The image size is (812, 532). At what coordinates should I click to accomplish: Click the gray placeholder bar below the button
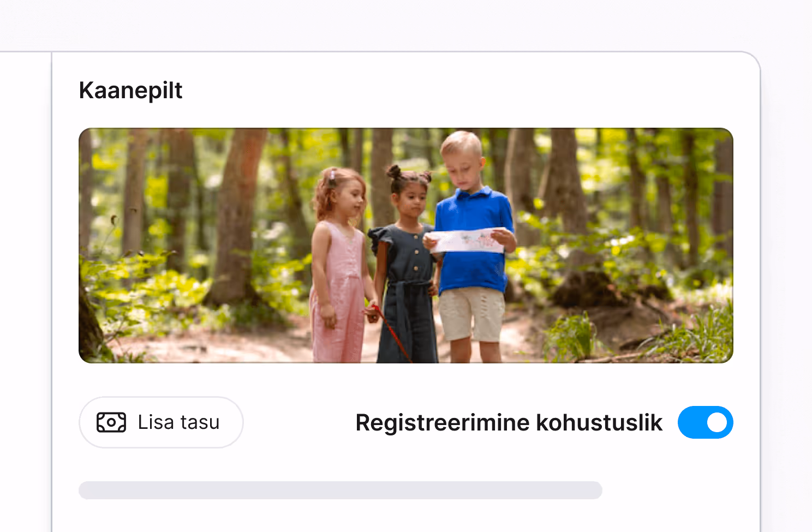coord(340,490)
